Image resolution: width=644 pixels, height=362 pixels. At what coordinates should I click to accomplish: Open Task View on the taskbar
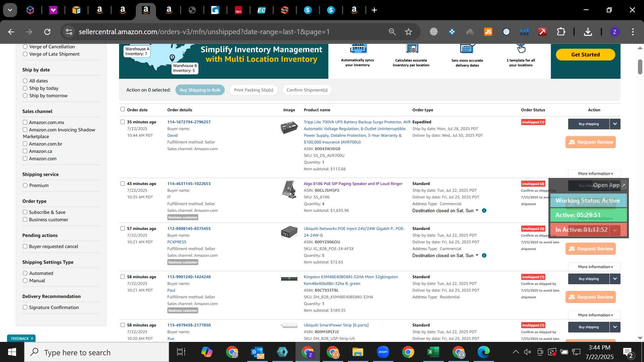181,352
